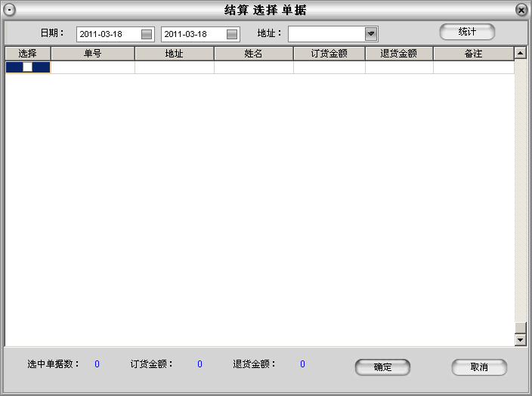Screen dimensions: 532x396
Task: Close the 结算选择单据 dialog
Action: 521,10
